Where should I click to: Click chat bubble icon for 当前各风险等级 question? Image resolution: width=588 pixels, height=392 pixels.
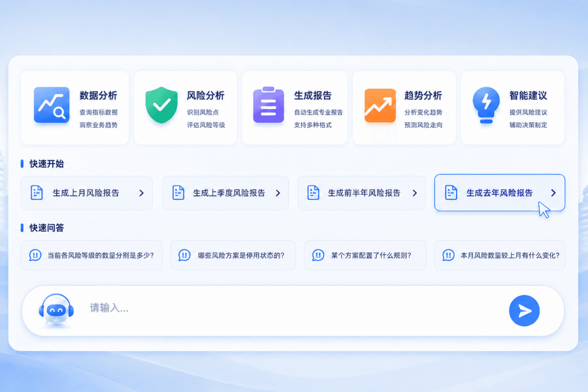click(x=35, y=255)
